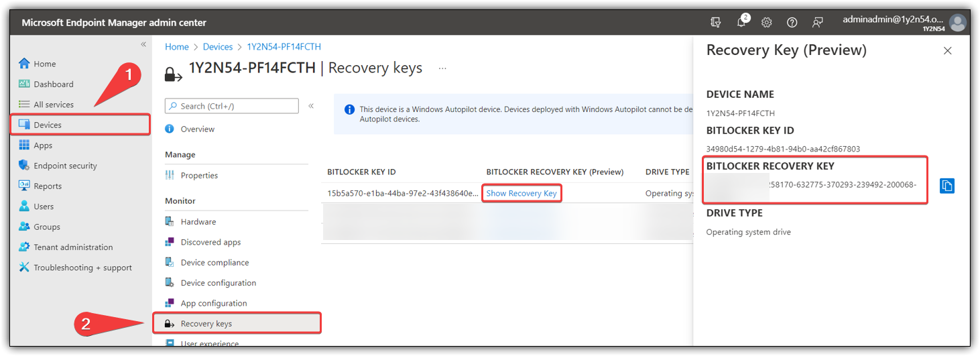The height and width of the screenshot is (356, 980).
Task: Copy the BitLocker recovery key
Action: point(946,186)
